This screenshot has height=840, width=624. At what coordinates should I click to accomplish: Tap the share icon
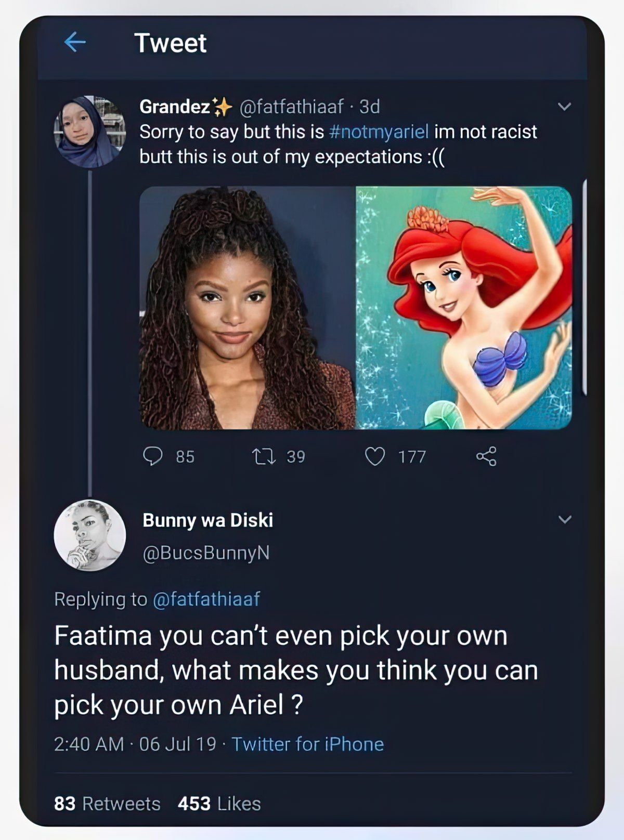486,456
